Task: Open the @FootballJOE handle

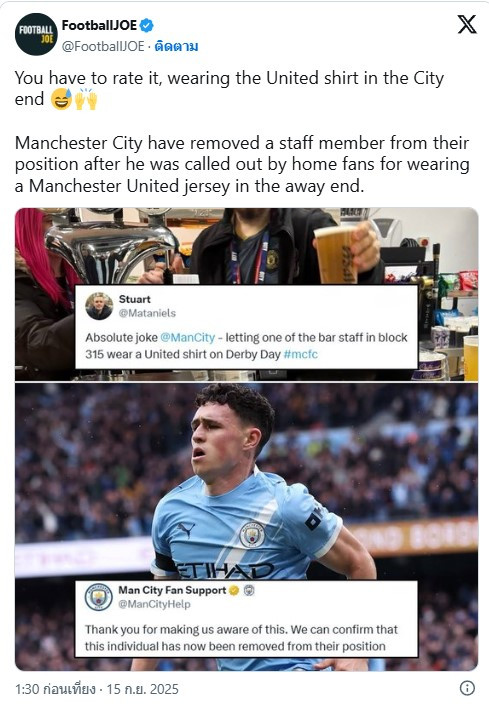Action: [x=103, y=46]
